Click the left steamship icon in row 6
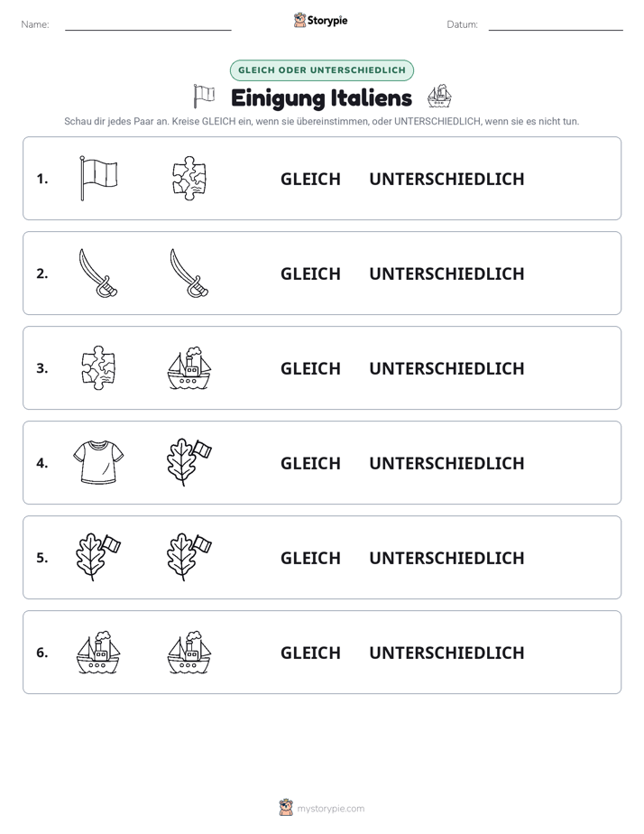This screenshot has width=644, height=834. pyautogui.click(x=98, y=652)
